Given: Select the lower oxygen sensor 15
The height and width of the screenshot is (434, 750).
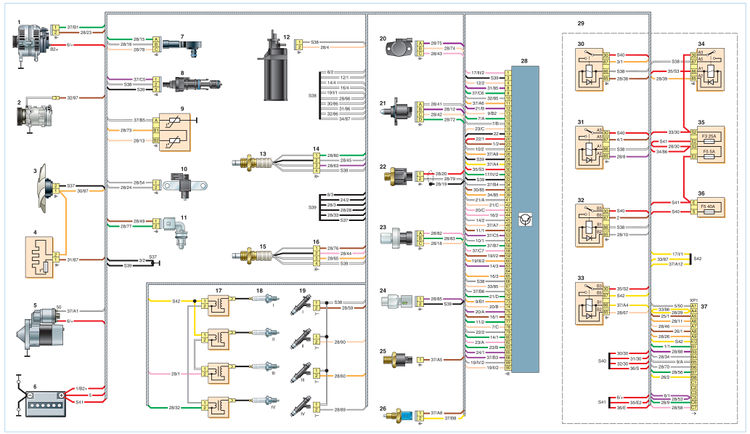Looking at the screenshot, I should coord(254,256).
